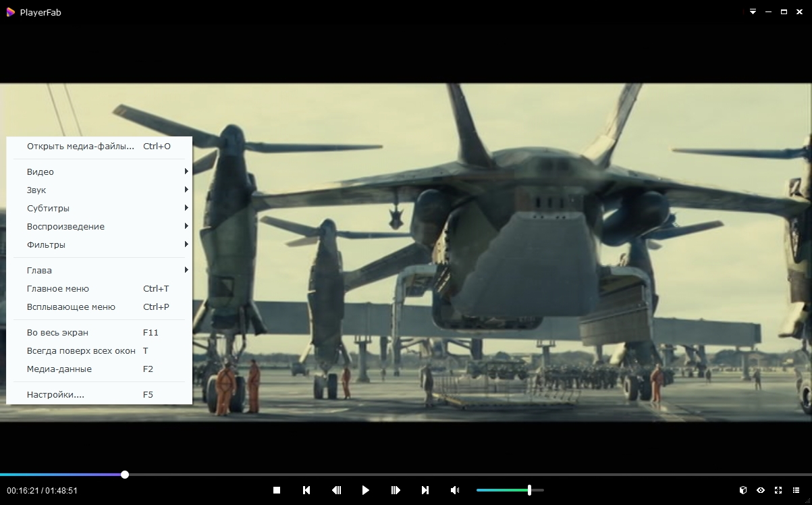Open the playlist list icon
The image size is (812, 505).
(x=796, y=490)
